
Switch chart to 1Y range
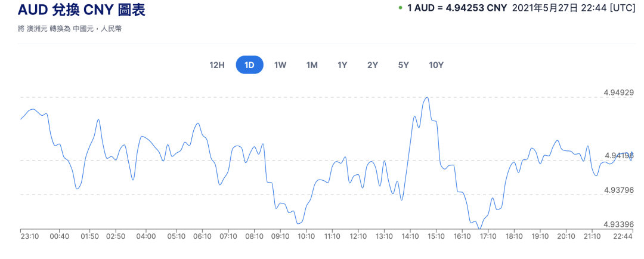coord(342,65)
